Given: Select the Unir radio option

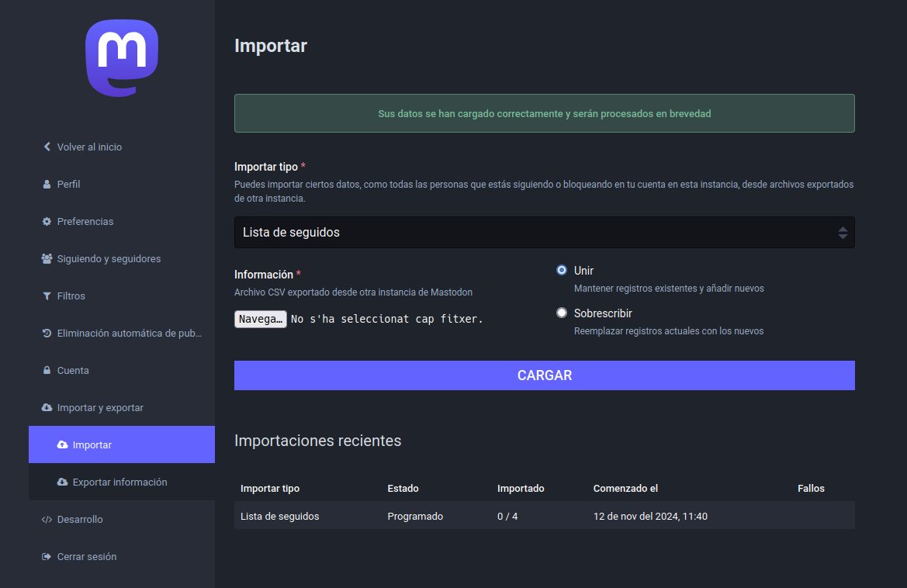Looking at the screenshot, I should [x=562, y=270].
